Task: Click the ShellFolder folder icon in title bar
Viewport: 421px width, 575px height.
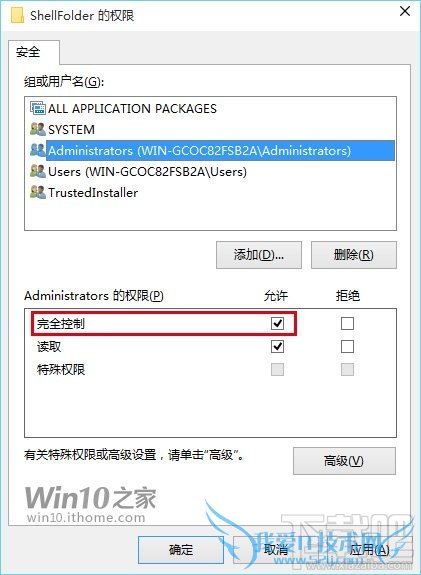Action: coord(18,15)
